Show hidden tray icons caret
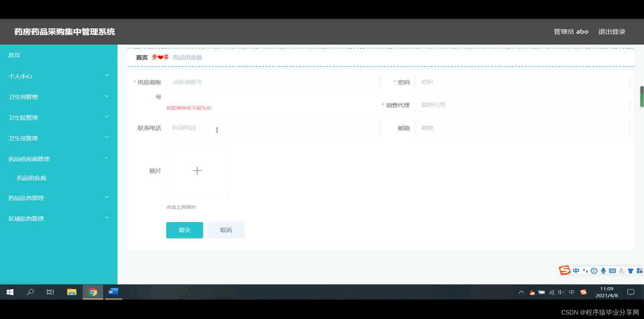This screenshot has height=319, width=644. click(x=521, y=292)
